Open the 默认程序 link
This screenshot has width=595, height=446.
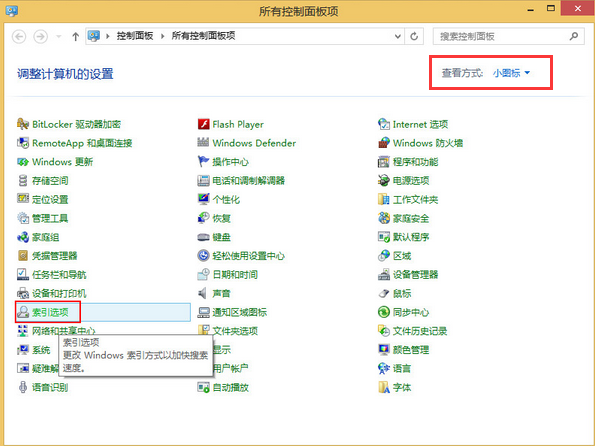pyautogui.click(x=411, y=237)
